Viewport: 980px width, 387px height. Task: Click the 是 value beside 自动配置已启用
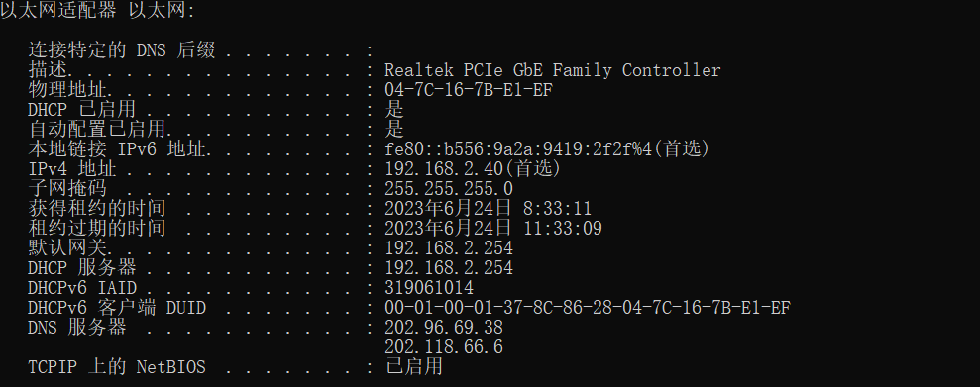(394, 130)
